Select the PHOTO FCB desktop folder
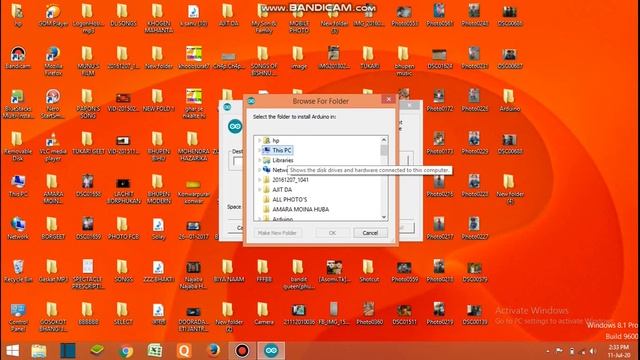Screen dimensions: 640x360 [x=123, y=228]
